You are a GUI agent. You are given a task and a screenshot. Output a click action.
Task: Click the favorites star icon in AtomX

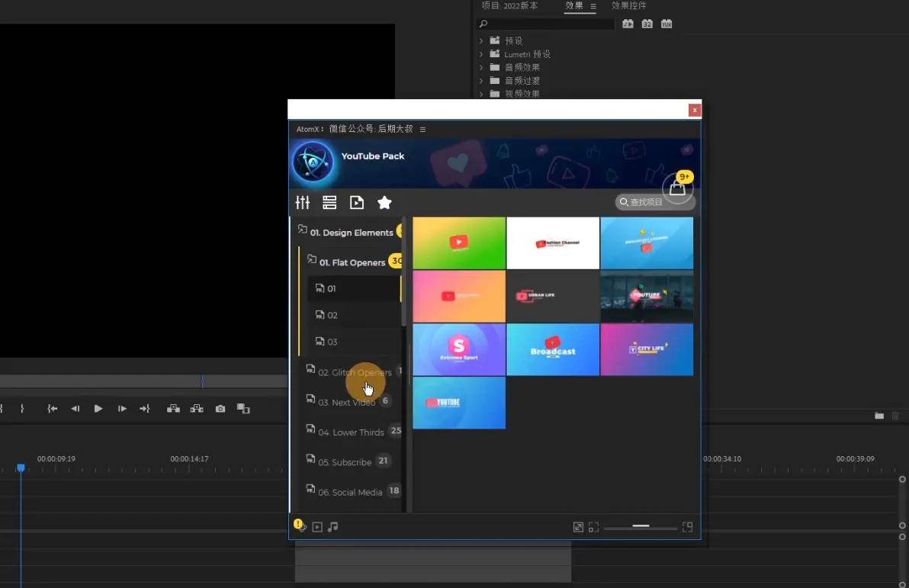[x=384, y=203]
